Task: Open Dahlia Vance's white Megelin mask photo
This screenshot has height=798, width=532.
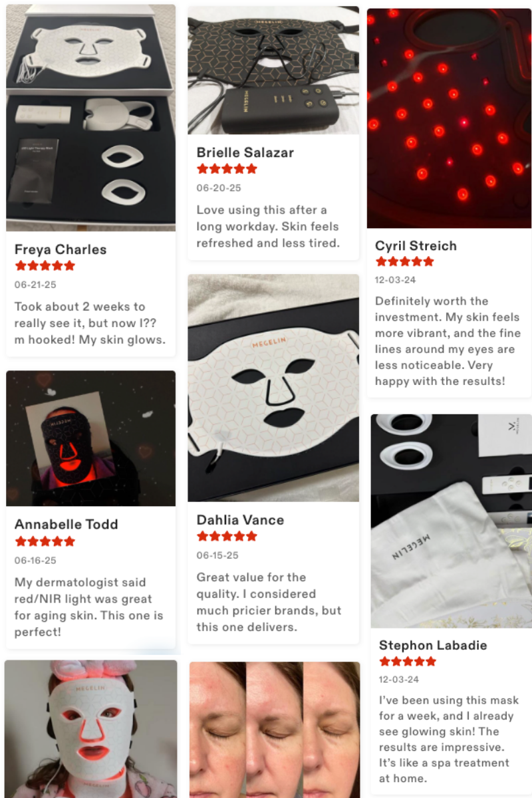Action: point(273,388)
